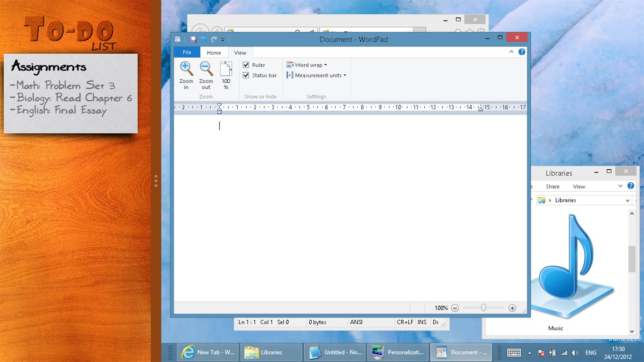Toggle INS mode in the Notepad status bar
The image size is (644, 362).
pyautogui.click(x=422, y=322)
